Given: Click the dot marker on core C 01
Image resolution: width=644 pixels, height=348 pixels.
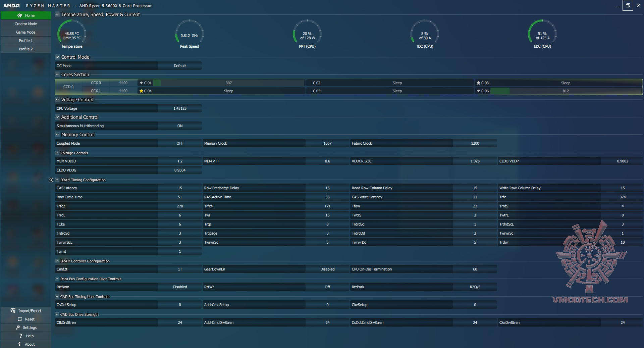Looking at the screenshot, I should click(x=141, y=83).
